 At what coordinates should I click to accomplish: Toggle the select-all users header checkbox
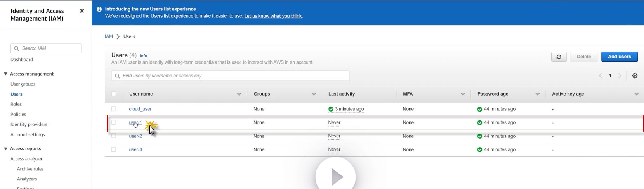click(x=114, y=94)
